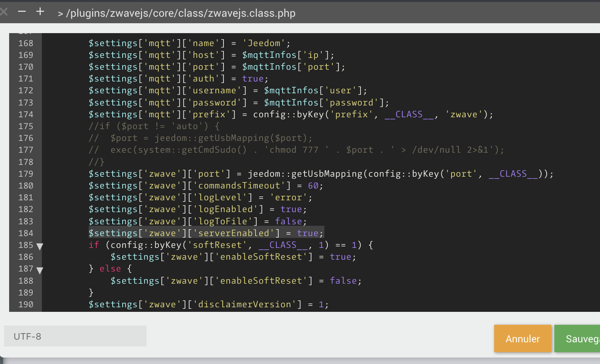Click the Annuler button
The height and width of the screenshot is (364, 600).
tap(522, 338)
